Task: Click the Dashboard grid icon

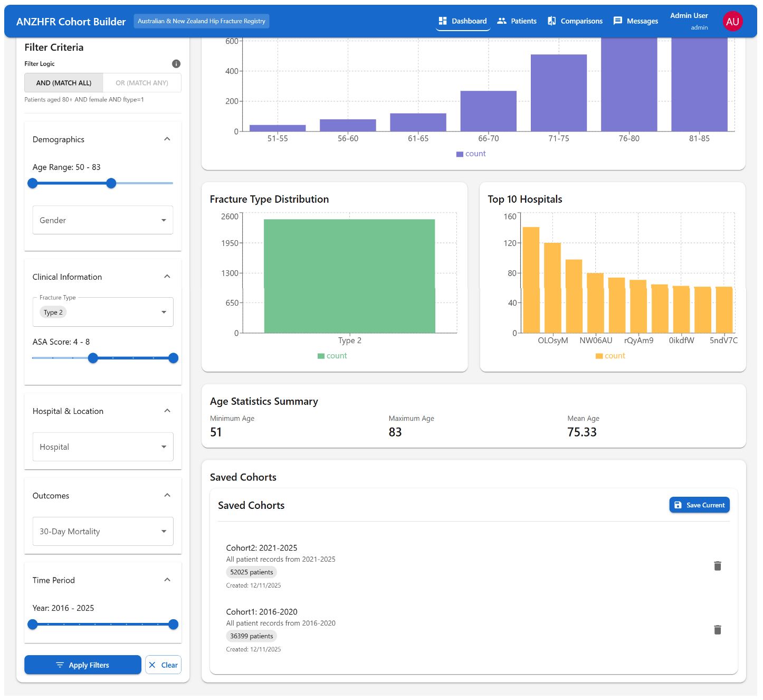Action: coord(443,21)
